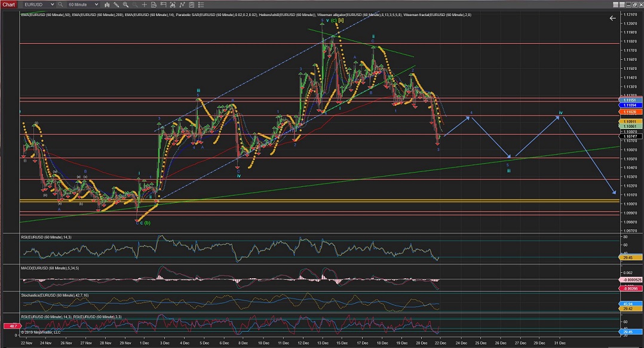The width and height of the screenshot is (644, 348).
Task: Select the -0.0000525 pink MACD value marker
Action: click(630, 280)
